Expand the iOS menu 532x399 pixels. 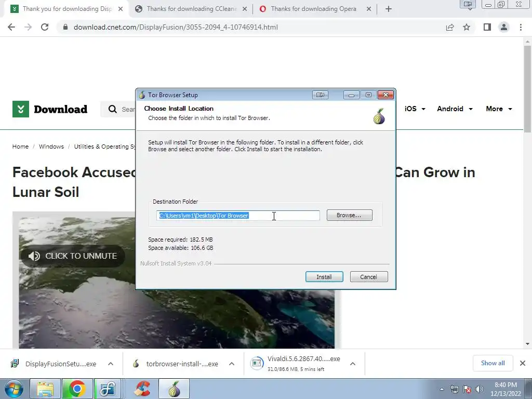415,109
